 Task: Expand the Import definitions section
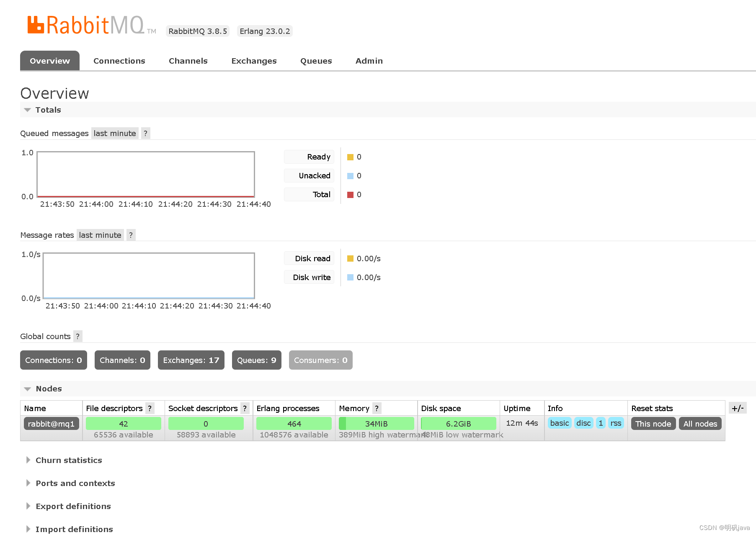point(74,529)
